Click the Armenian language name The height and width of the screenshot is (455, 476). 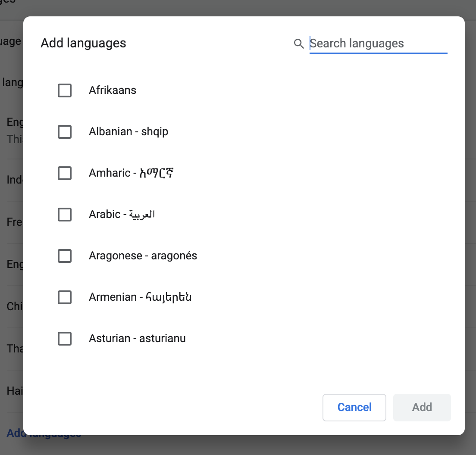(x=140, y=297)
